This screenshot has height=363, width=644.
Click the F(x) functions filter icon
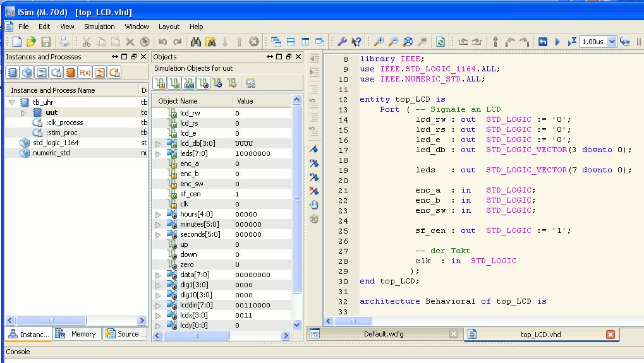[x=85, y=73]
